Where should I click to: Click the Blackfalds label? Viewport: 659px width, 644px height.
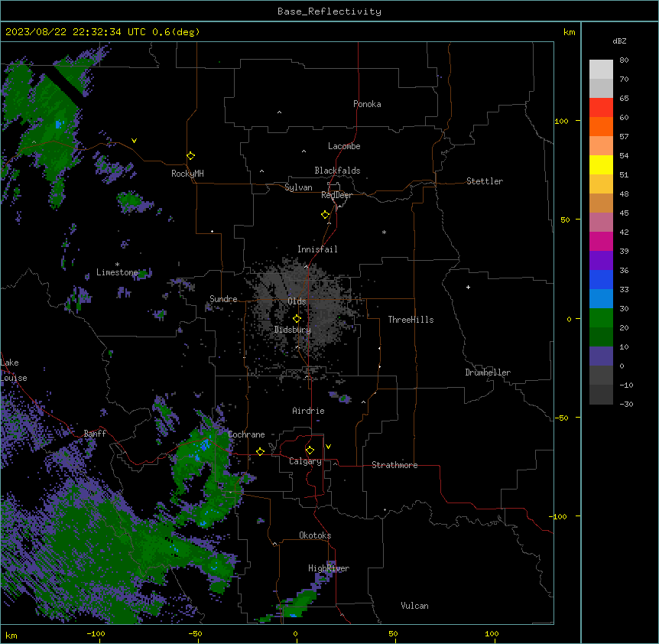coord(337,171)
